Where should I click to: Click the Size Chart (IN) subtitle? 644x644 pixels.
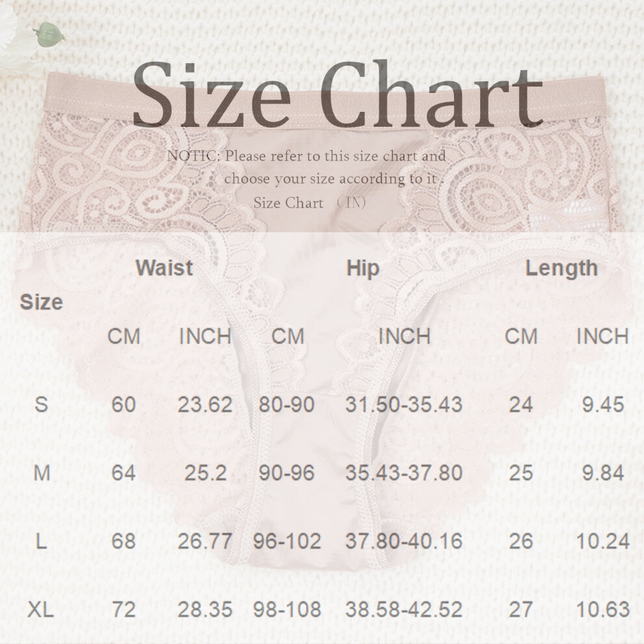tap(310, 203)
